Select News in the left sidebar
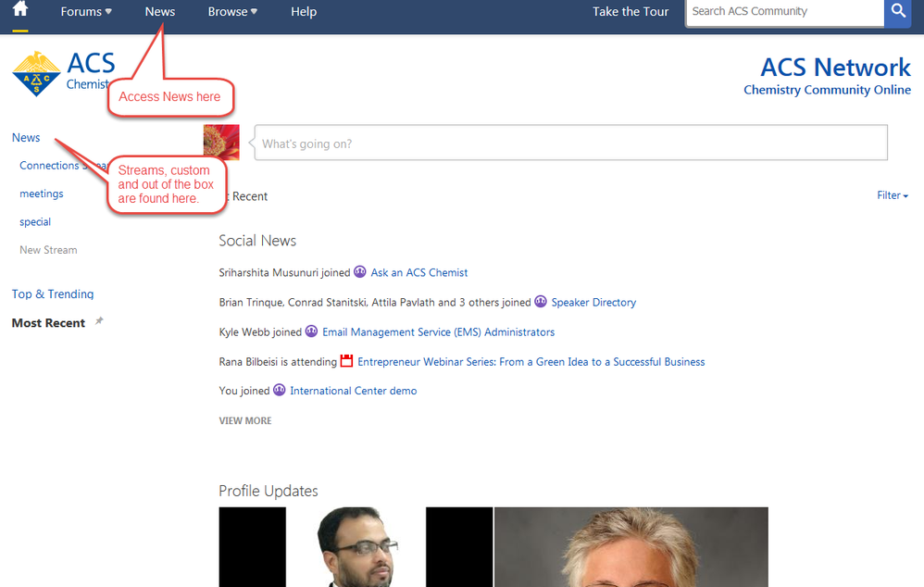This screenshot has height=587, width=924. tap(26, 137)
